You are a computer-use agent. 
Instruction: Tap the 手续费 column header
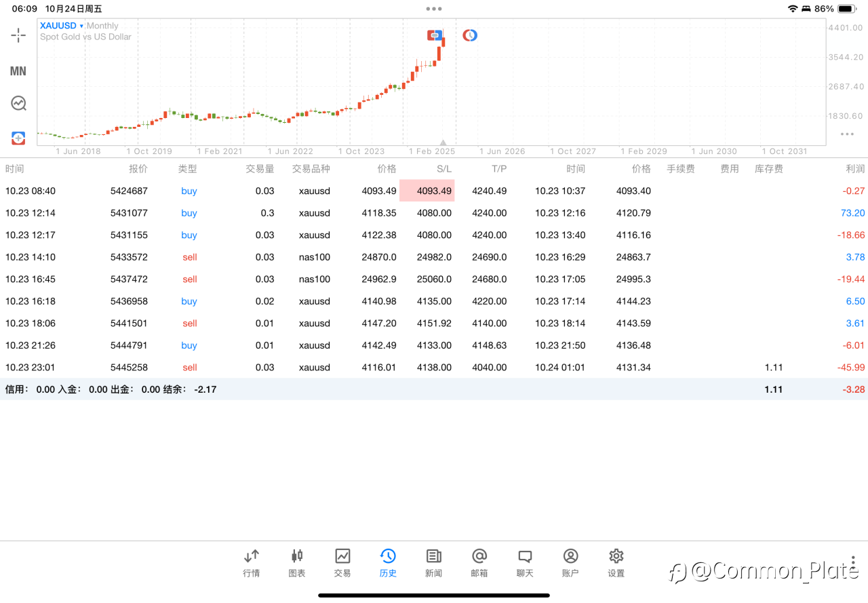tap(681, 169)
